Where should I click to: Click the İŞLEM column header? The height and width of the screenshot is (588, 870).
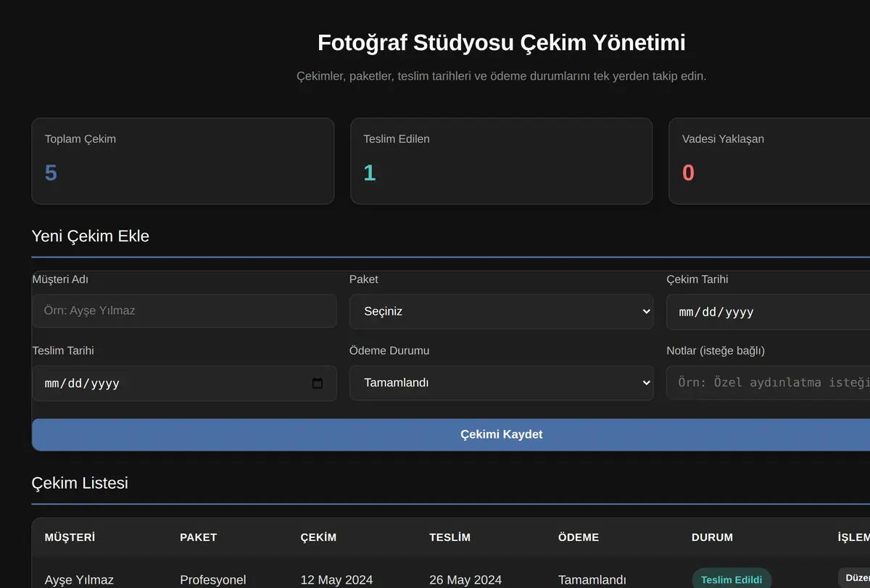pyautogui.click(x=854, y=537)
